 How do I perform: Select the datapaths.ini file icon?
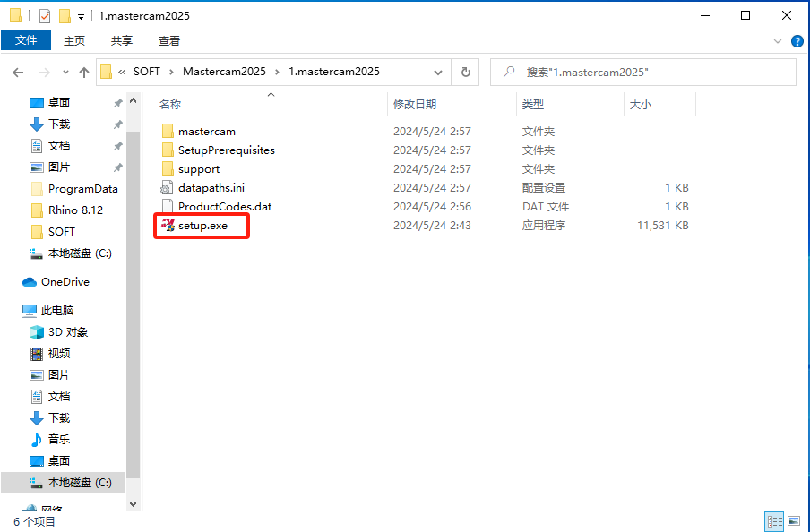tap(168, 188)
